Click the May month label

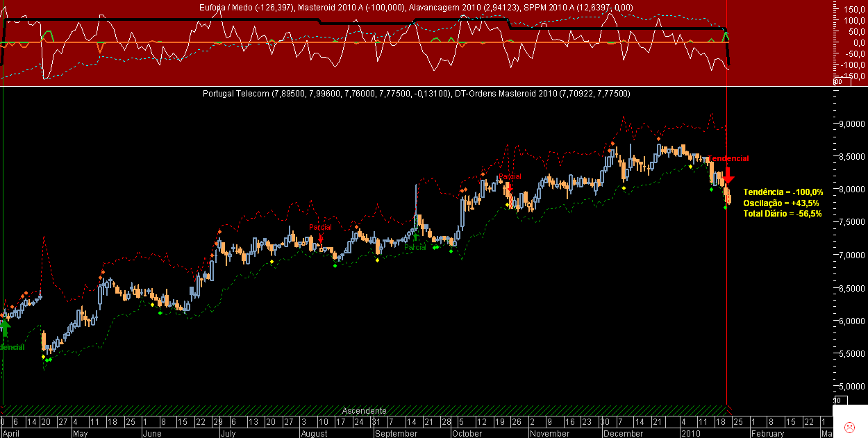pos(81,433)
